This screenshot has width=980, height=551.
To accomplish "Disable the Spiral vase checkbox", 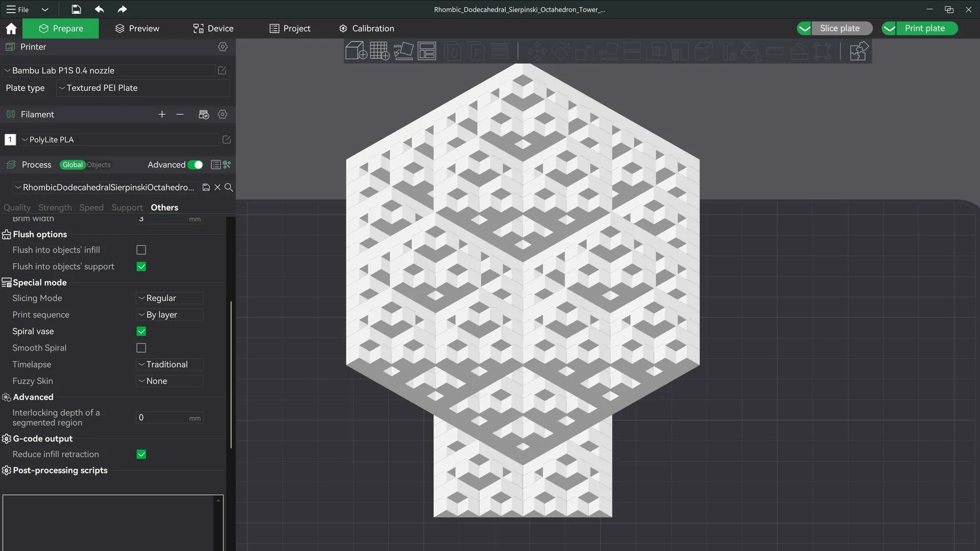I will click(141, 332).
